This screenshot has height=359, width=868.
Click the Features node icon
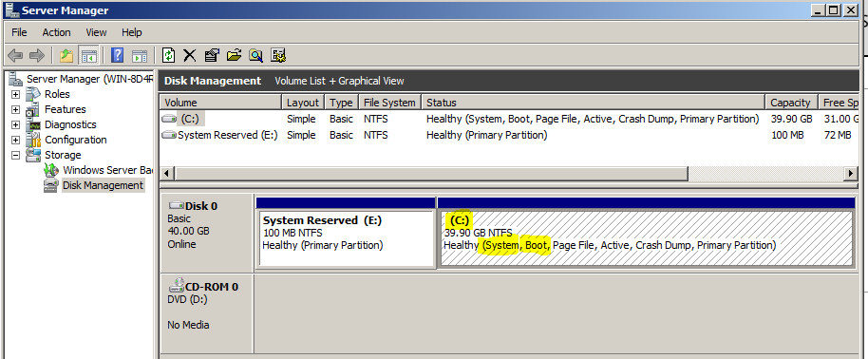[33, 109]
